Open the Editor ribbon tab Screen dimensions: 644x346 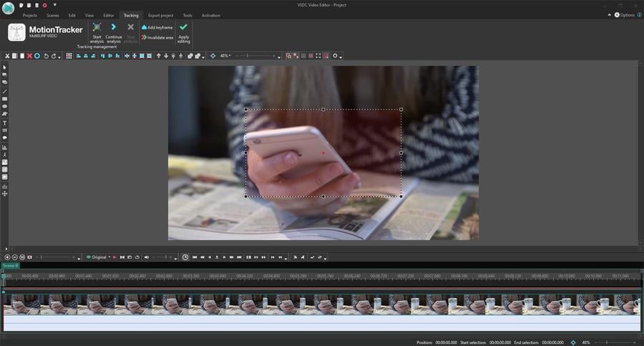108,15
